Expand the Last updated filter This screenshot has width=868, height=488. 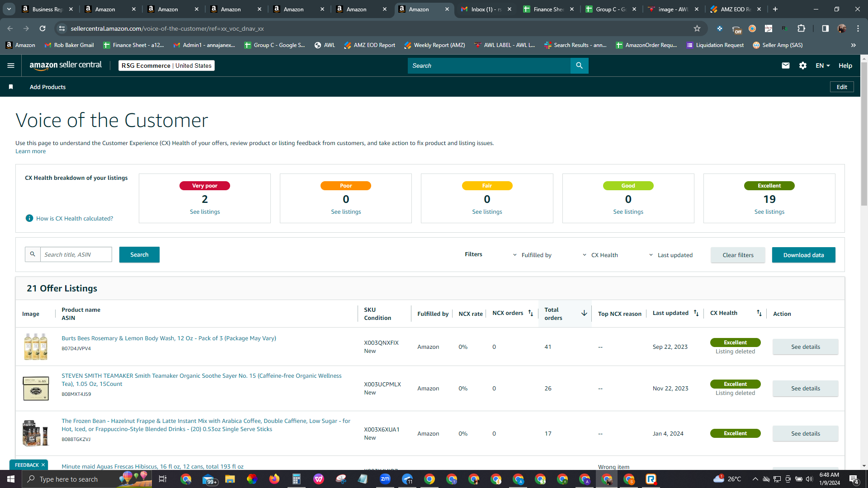[x=671, y=255]
